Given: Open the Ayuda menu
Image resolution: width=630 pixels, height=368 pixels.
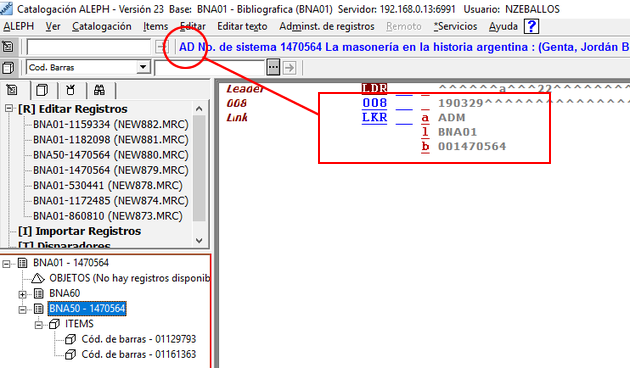Looking at the screenshot, I should 503,27.
